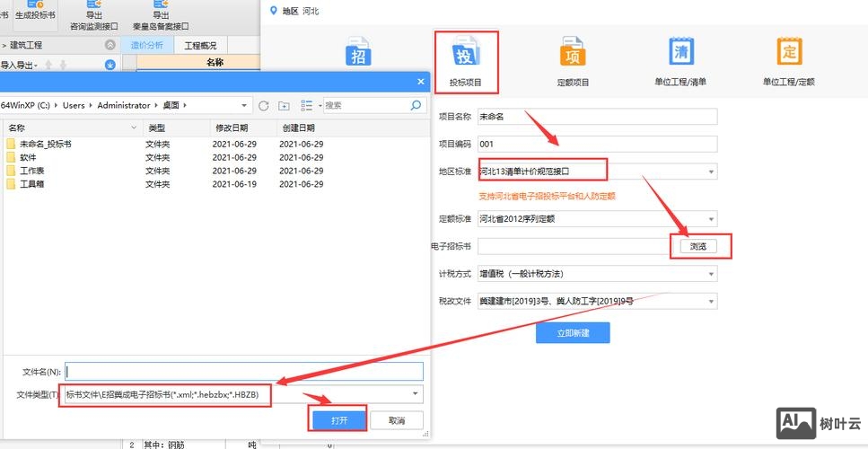Image resolution: width=868 pixels, height=449 pixels.
Task: Open the 地区标准 dropdown
Action: 597,172
